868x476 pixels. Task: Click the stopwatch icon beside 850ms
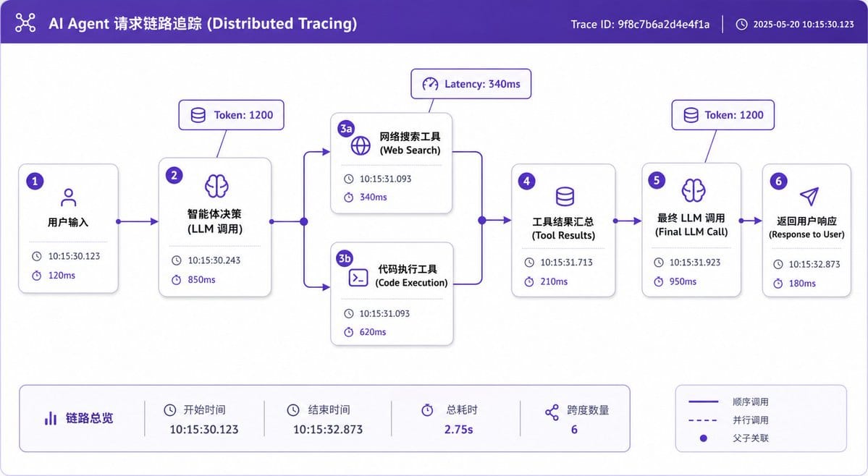pos(176,280)
